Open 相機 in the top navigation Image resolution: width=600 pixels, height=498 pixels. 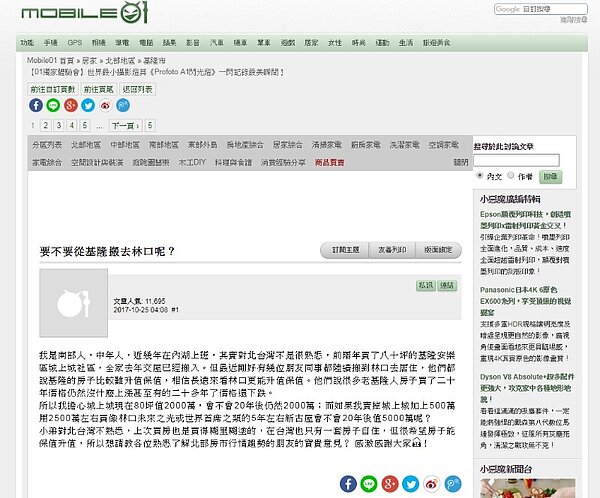coord(98,42)
